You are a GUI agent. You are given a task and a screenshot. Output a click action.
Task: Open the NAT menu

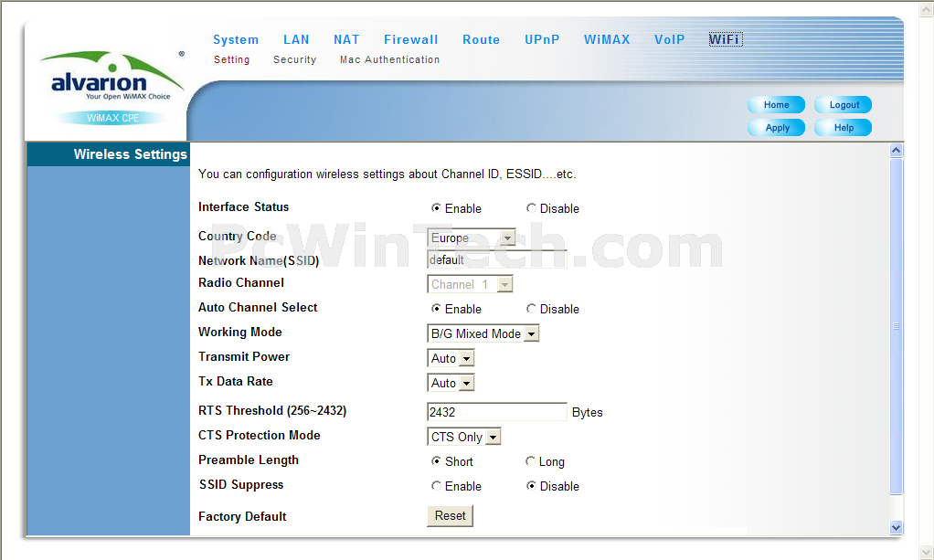[x=346, y=39]
